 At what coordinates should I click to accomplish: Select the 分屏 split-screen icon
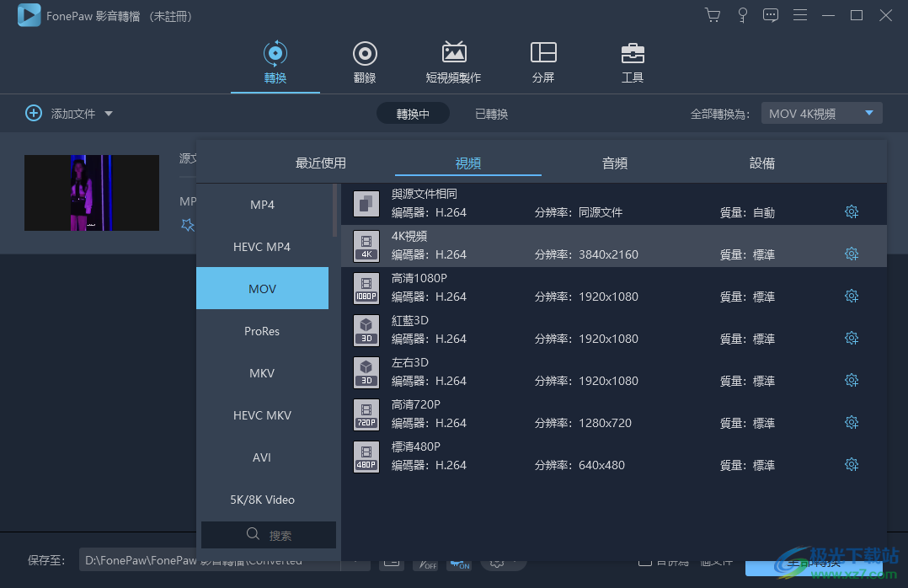[x=543, y=61]
